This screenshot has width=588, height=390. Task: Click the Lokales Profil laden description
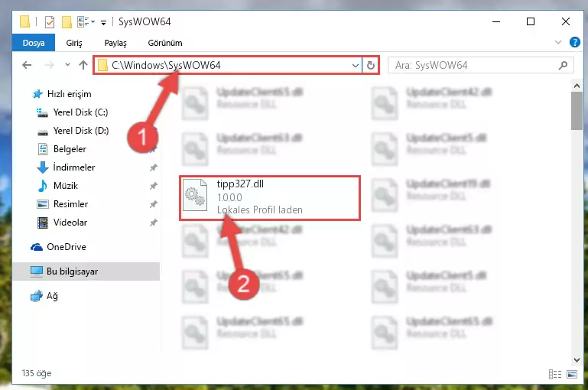[x=260, y=210]
